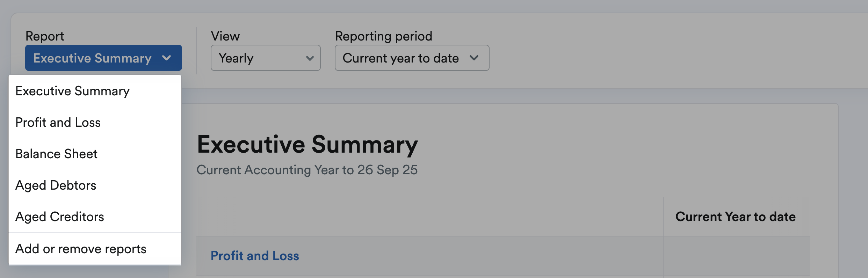
Task: Select Executive Summary in the dropdown list
Action: coord(72,91)
